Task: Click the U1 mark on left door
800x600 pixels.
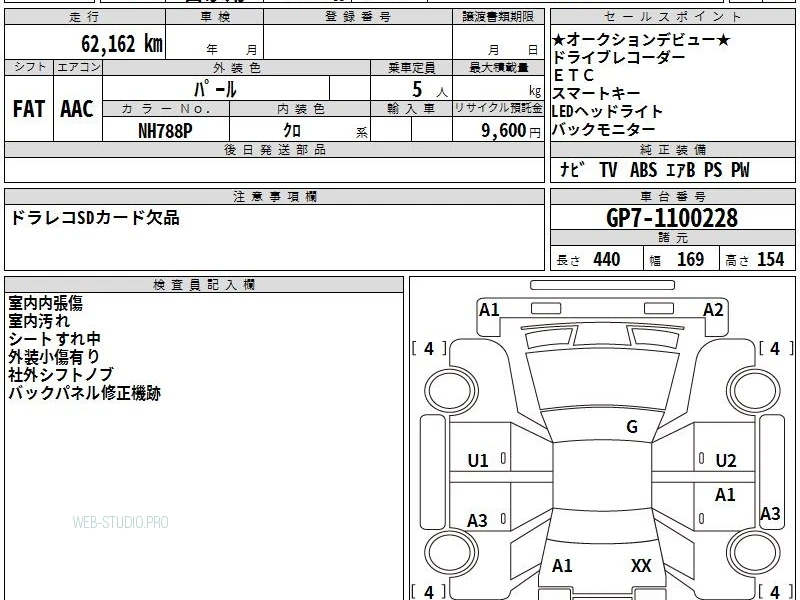Action: 478,461
